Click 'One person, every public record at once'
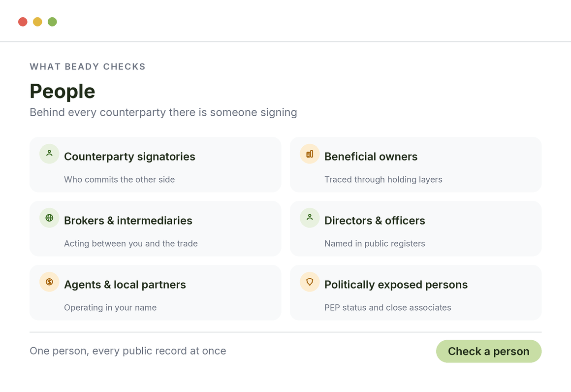This screenshot has width=571, height=392. (x=128, y=351)
